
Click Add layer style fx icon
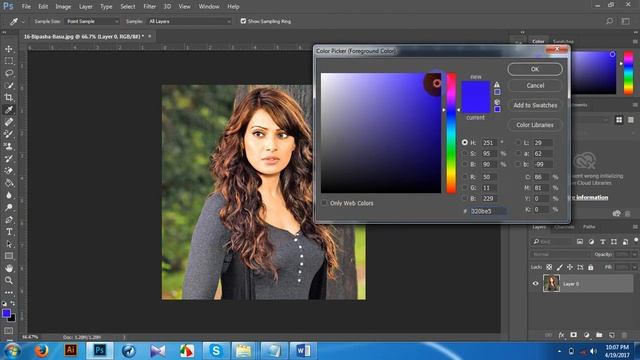[x=561, y=335]
